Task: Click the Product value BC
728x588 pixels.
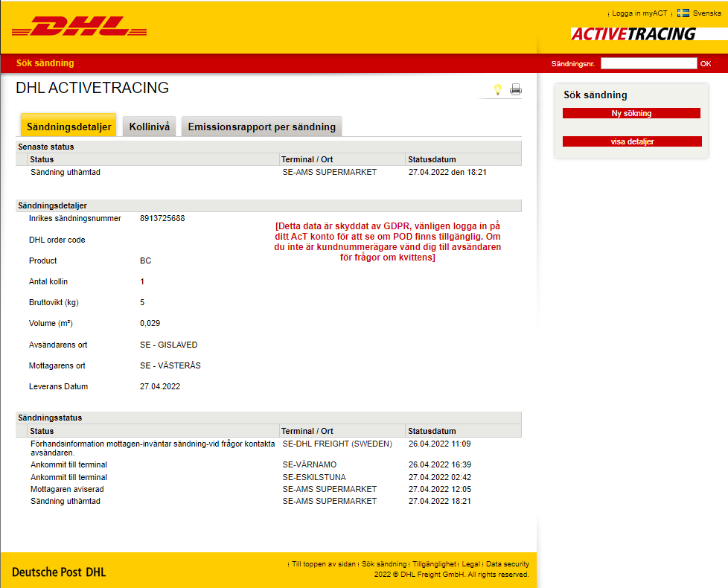Action: [146, 261]
